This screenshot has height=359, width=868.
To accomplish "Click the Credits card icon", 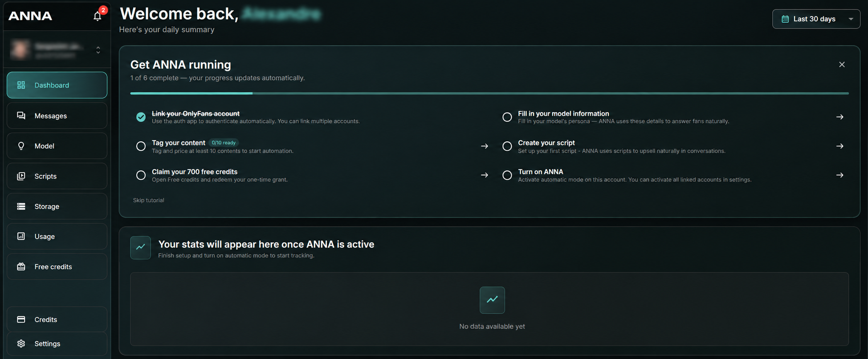I will point(21,319).
